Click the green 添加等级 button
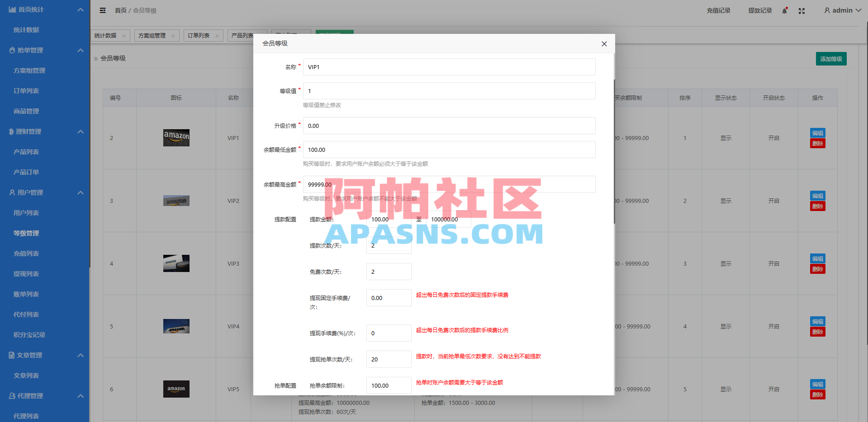 click(x=831, y=58)
